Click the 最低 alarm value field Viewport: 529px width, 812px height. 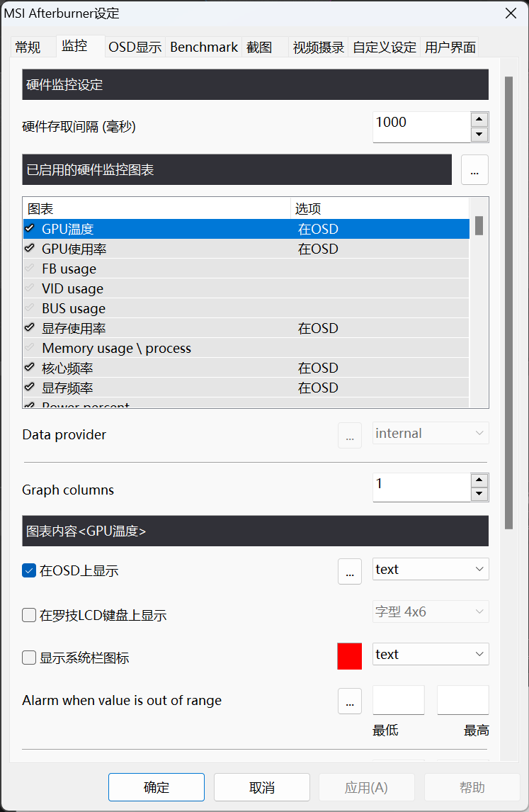click(399, 700)
